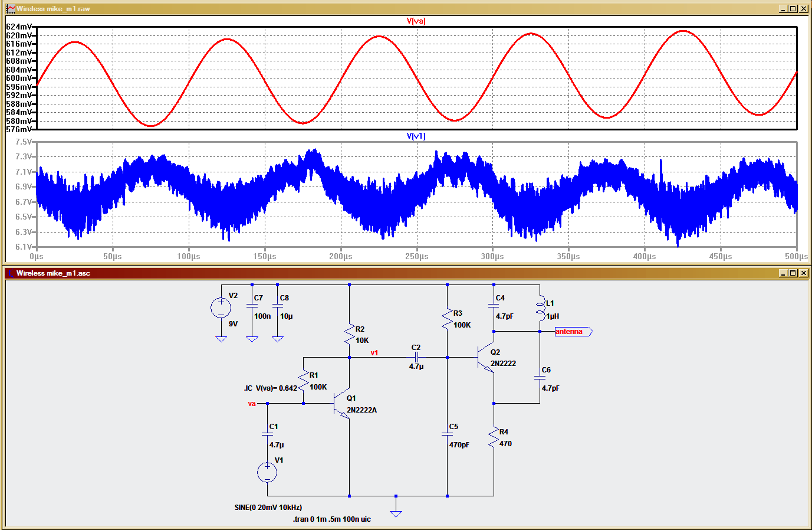Select resistor R3 symbol
This screenshot has height=530, width=812.
coord(448,319)
